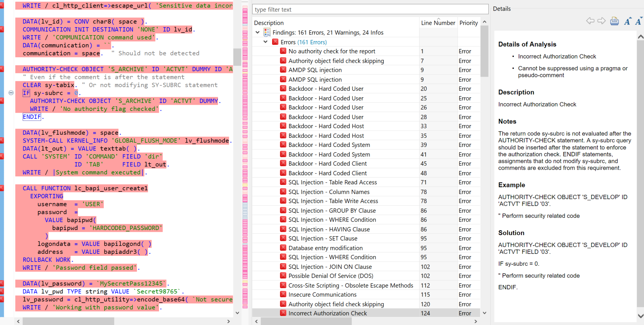
Task: Click the forward arrow in Details toolbar
Action: point(601,21)
